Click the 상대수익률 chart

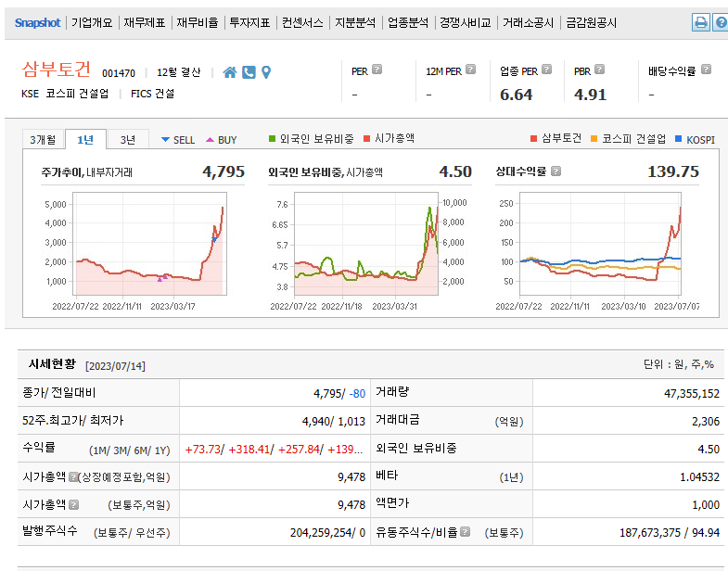[x=600, y=244]
